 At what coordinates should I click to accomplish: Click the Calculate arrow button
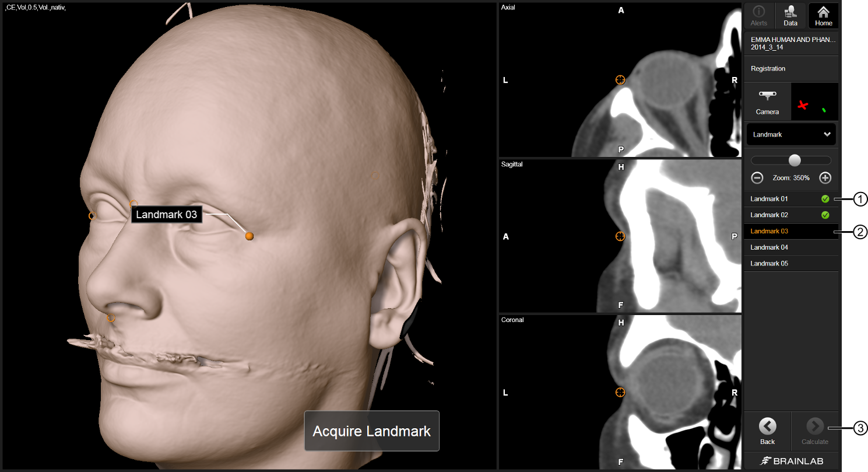pos(814,431)
